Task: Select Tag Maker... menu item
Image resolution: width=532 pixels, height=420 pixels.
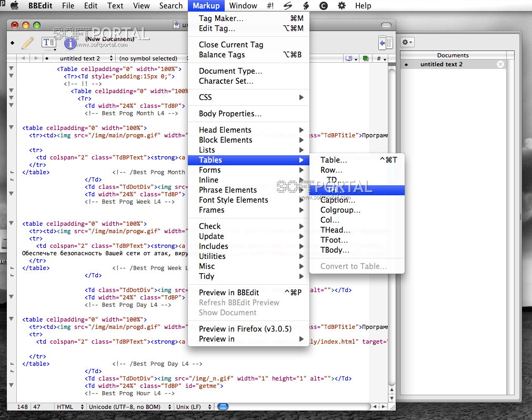Action: [x=221, y=18]
